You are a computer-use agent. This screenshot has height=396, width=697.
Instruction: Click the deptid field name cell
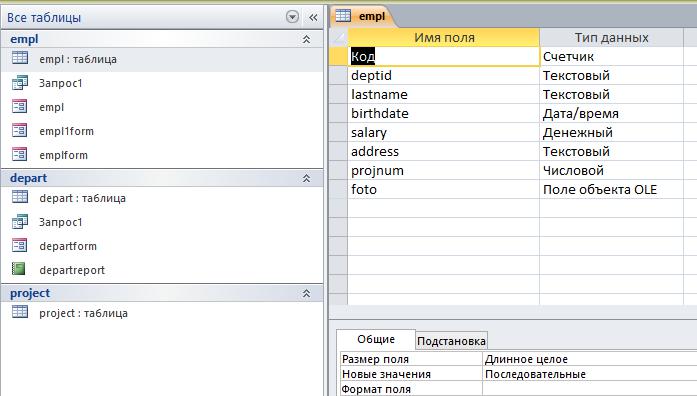[x=444, y=76]
